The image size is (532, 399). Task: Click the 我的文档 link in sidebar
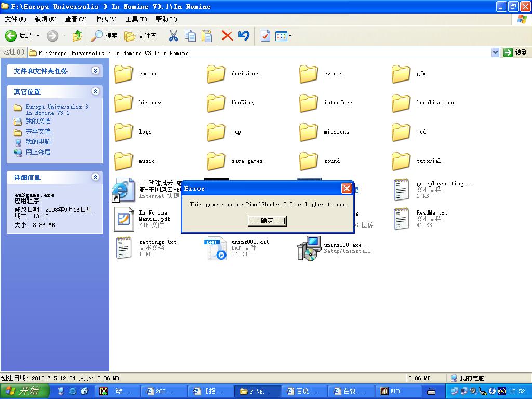[x=38, y=121]
